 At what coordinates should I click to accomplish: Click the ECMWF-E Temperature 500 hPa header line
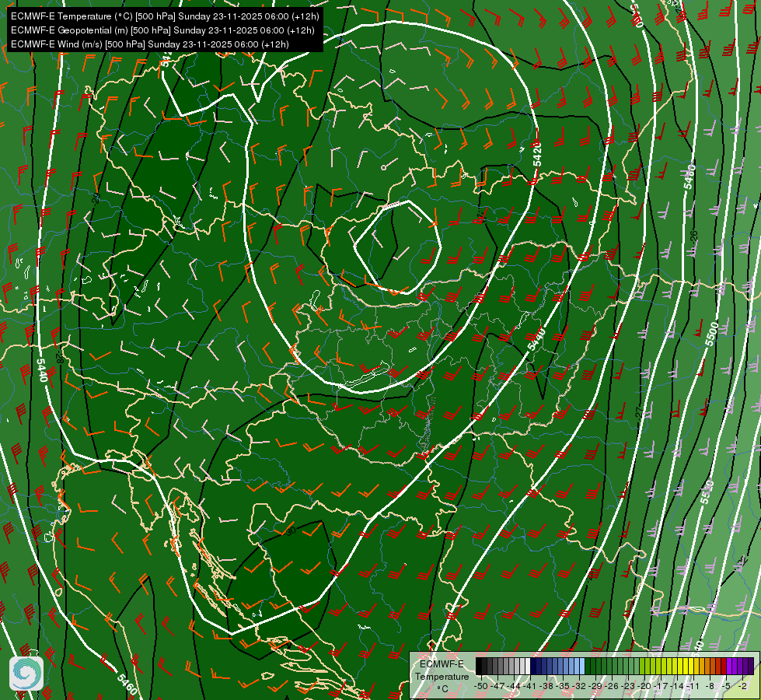tap(165, 16)
